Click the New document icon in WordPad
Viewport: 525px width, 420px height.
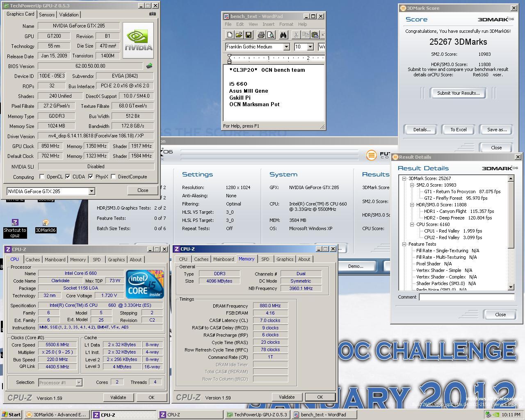point(230,35)
